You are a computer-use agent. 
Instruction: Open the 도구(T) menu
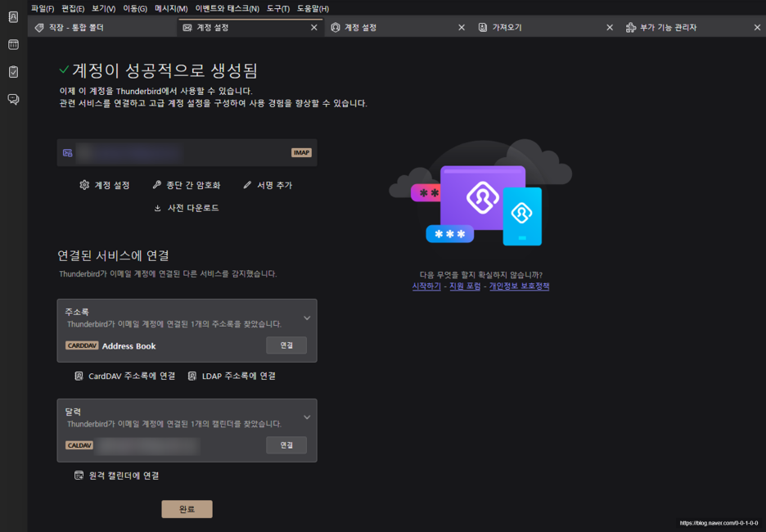pyautogui.click(x=278, y=8)
